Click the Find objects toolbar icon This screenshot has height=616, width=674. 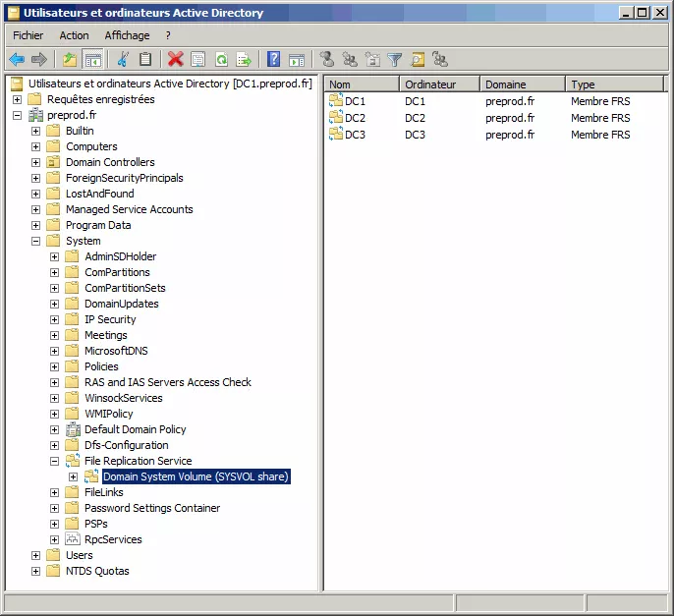[417, 59]
